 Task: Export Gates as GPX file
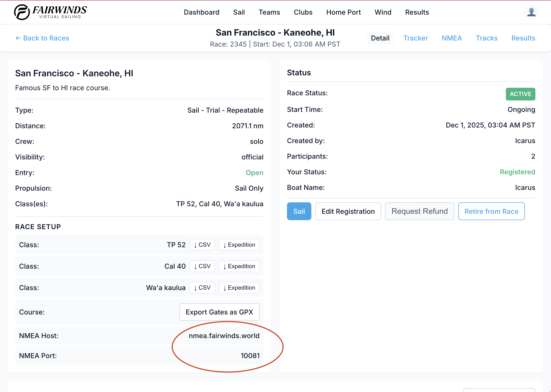[219, 312]
